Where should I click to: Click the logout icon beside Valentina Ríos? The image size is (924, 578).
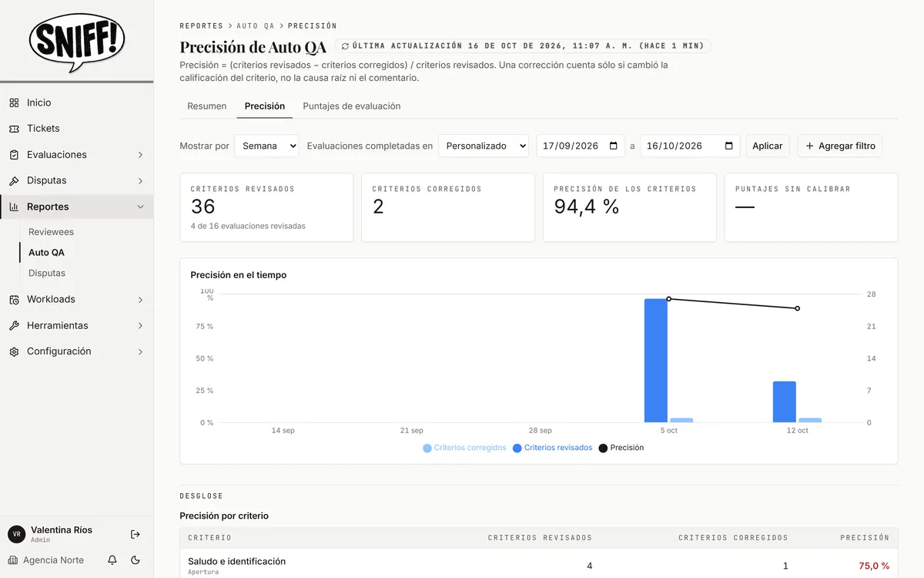tap(136, 534)
